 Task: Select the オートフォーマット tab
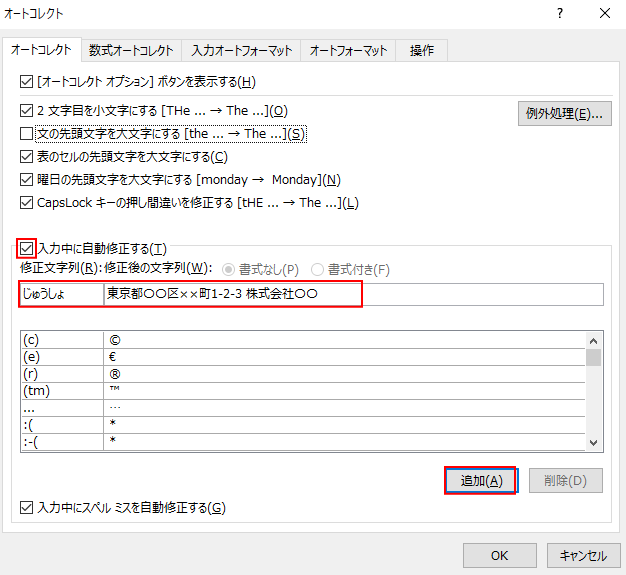pos(348,51)
